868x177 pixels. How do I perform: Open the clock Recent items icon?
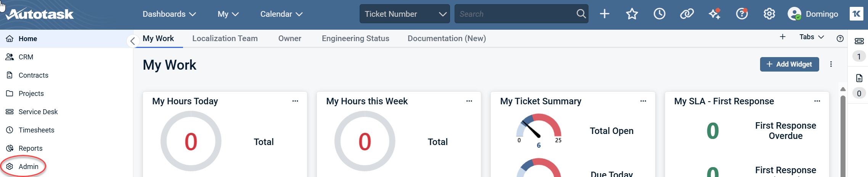[659, 14]
